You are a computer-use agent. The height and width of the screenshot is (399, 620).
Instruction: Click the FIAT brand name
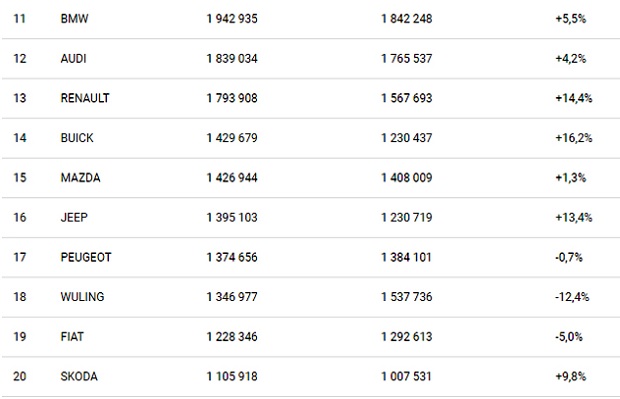[72, 337]
